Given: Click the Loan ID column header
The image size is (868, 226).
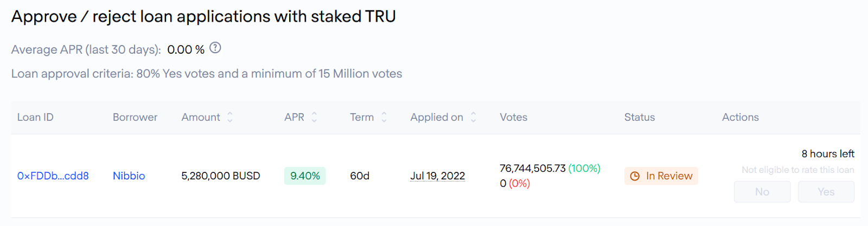Looking at the screenshot, I should tap(35, 117).
